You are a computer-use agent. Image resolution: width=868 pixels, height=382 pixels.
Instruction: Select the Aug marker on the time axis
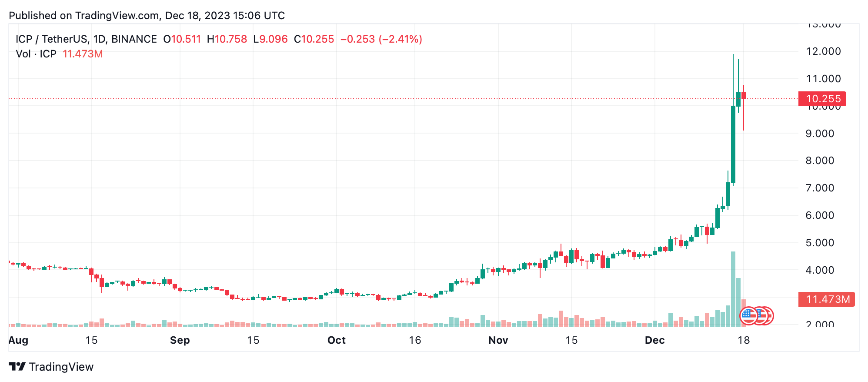point(18,340)
